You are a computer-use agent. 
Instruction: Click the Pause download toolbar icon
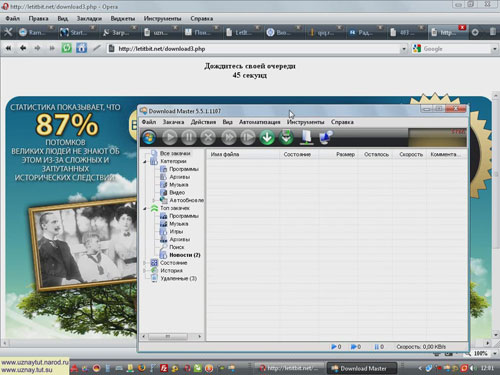(189, 137)
